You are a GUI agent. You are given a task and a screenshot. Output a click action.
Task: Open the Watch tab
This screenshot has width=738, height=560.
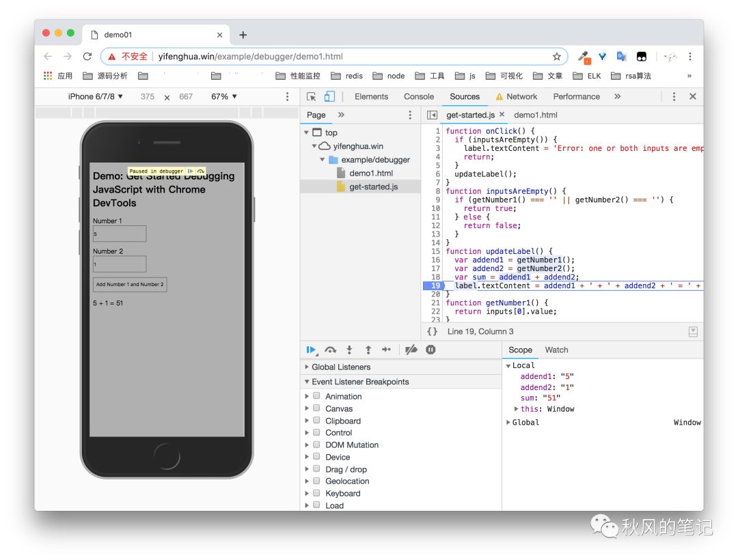(556, 350)
